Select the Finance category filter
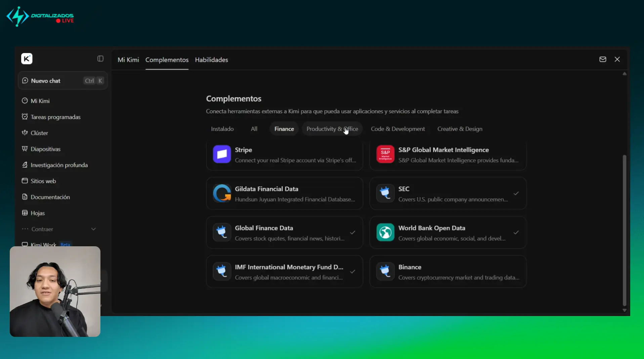The width and height of the screenshot is (644, 359). click(284, 129)
